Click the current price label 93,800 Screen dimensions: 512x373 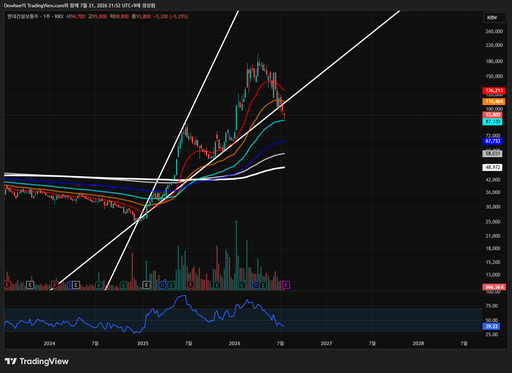click(493, 115)
